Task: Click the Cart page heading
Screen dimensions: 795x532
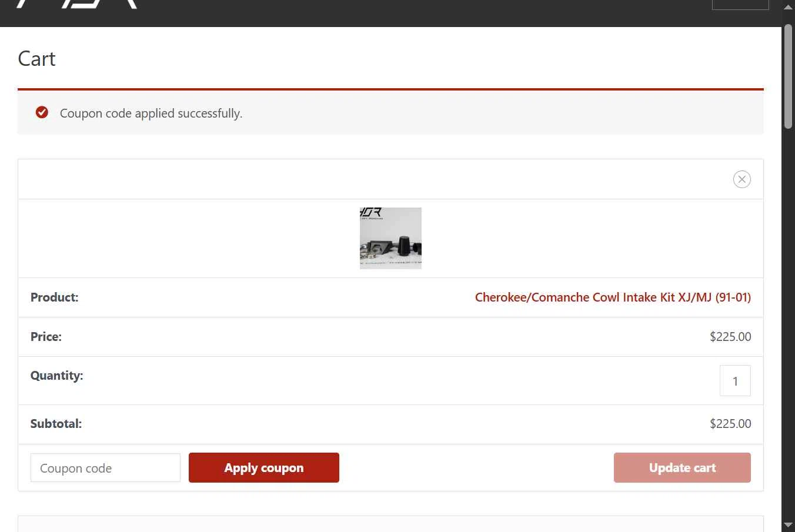Action: [x=36, y=59]
